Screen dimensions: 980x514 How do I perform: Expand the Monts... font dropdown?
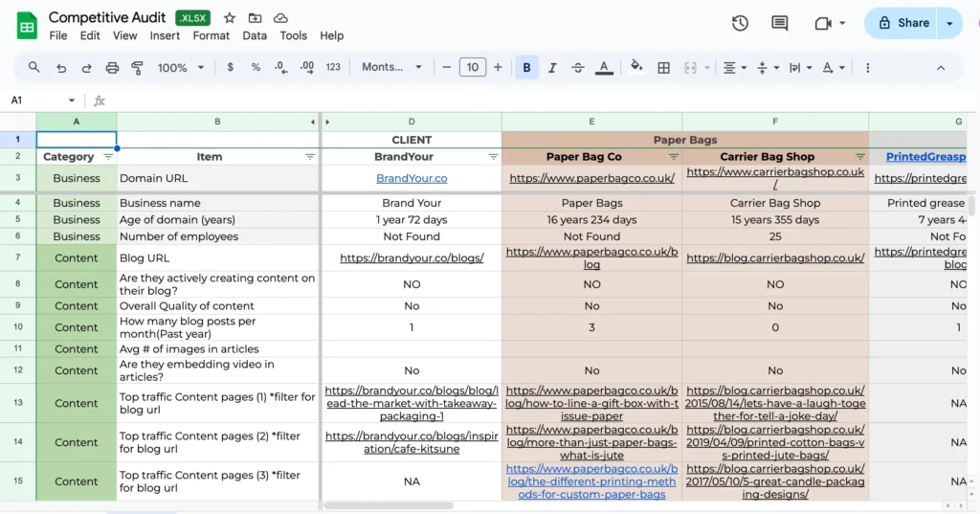(x=392, y=68)
